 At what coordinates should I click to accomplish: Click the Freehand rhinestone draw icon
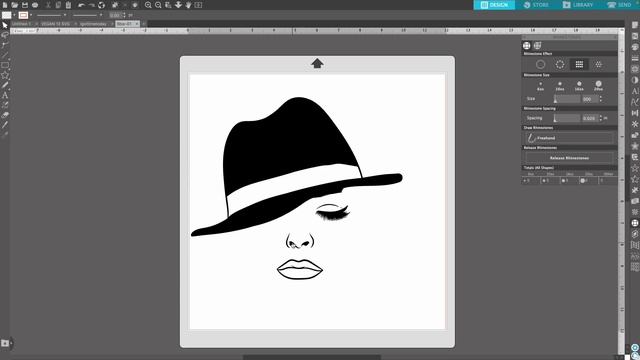click(531, 138)
